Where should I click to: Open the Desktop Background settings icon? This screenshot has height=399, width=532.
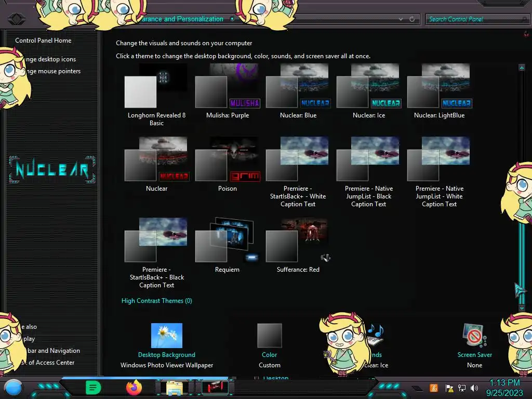[167, 336]
